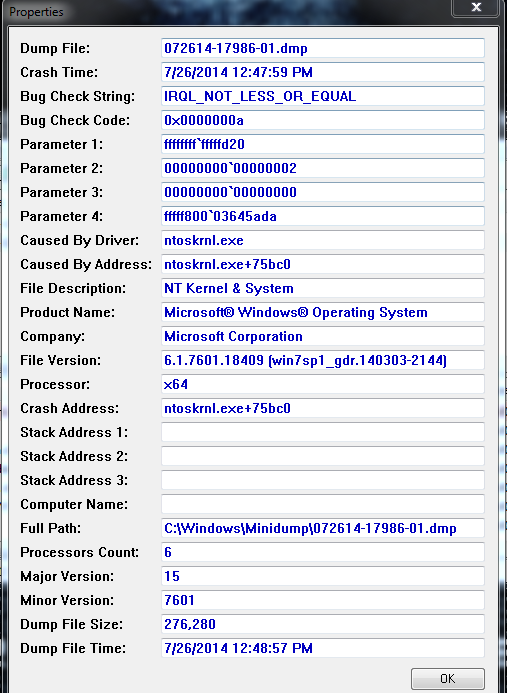Click the Caused By Address field

[x=323, y=264]
